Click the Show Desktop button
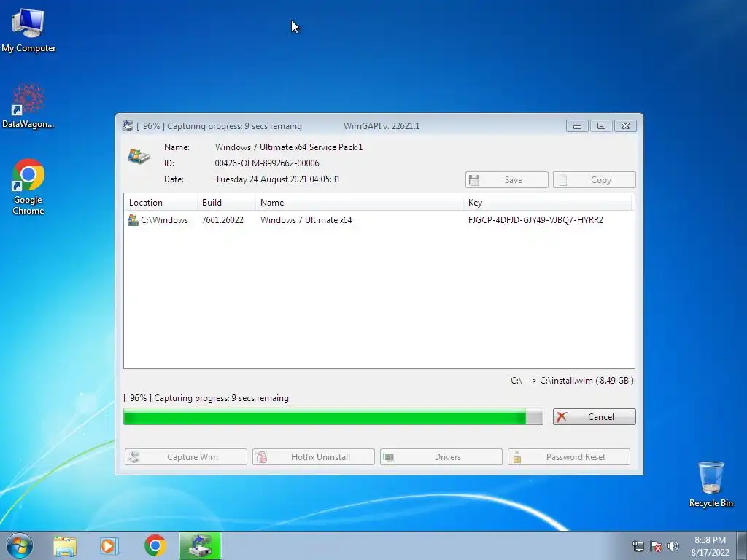Viewport: 747px width, 560px height. click(742, 545)
